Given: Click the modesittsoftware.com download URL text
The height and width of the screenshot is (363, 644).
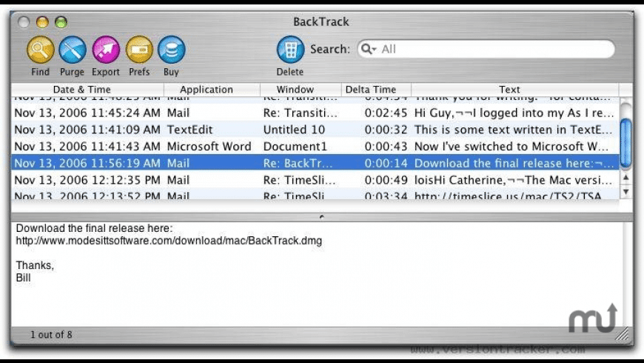Looking at the screenshot, I should pyautogui.click(x=169, y=241).
